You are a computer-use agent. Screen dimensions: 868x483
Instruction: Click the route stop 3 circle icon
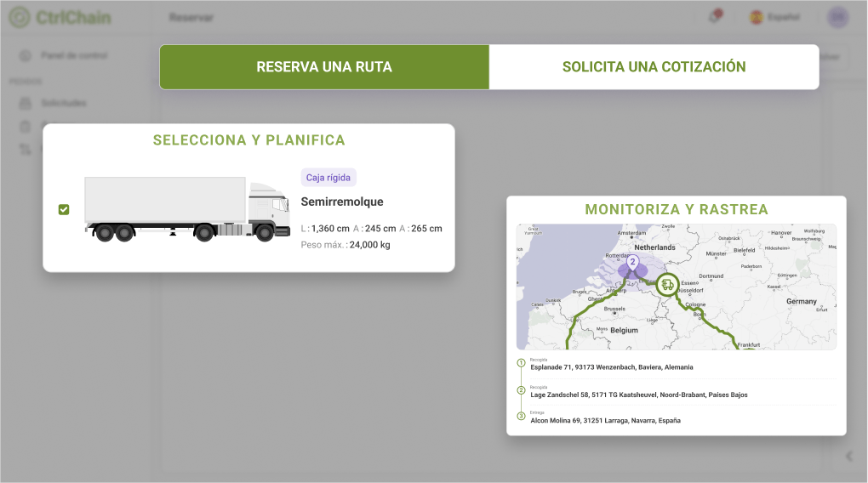click(x=521, y=416)
